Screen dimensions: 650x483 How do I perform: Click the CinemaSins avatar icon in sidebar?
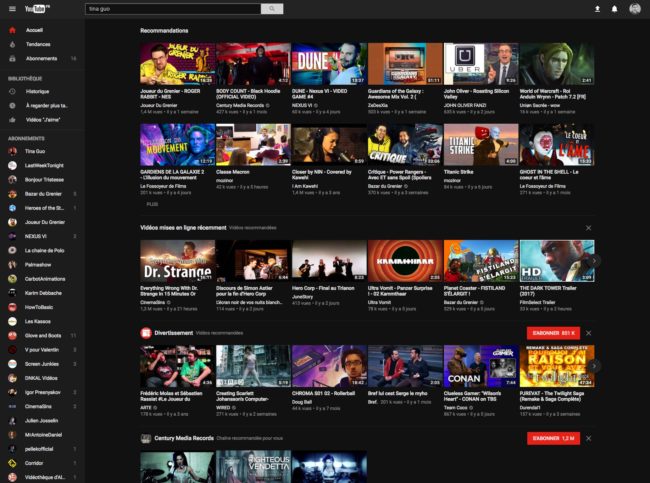(x=12, y=406)
